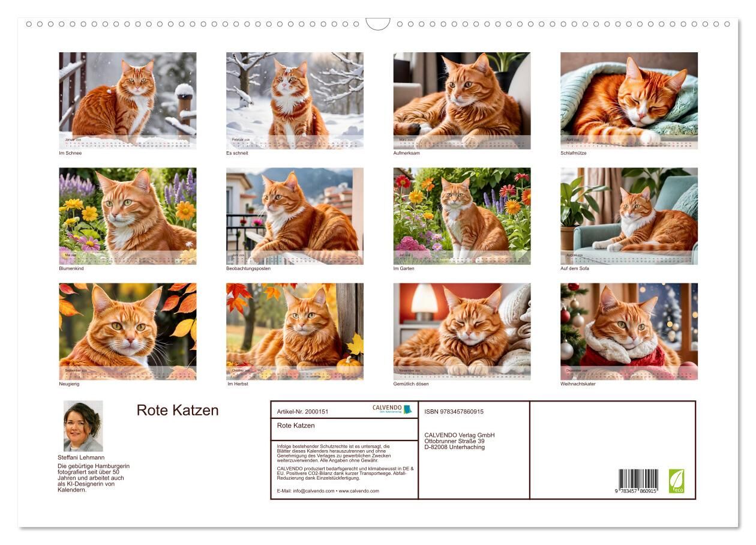Image resolution: width=756 pixels, height=545 pixels.
Task: Click the large 'Rote Katzen' title
Action: 178,411
